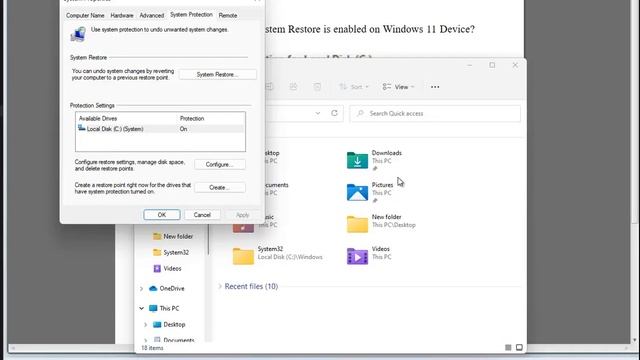
Task: Expand the OneDrive tree node
Action: tap(142, 289)
